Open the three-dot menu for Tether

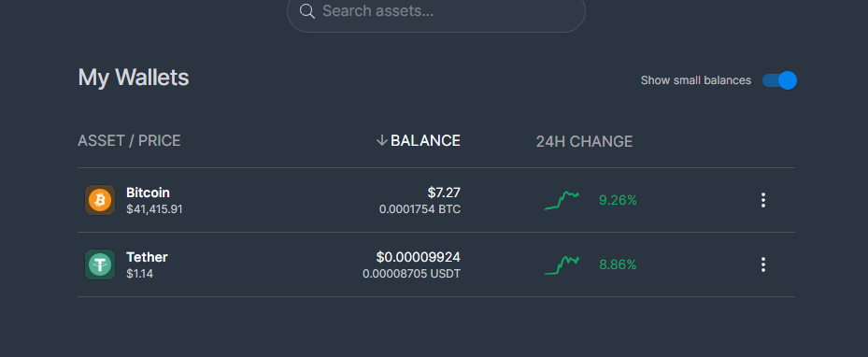tap(763, 264)
